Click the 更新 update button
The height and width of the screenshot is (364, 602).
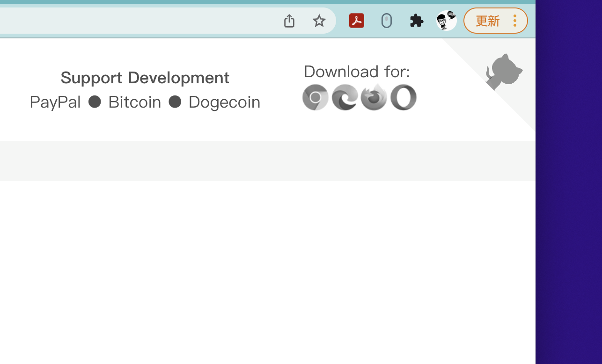pos(488,21)
